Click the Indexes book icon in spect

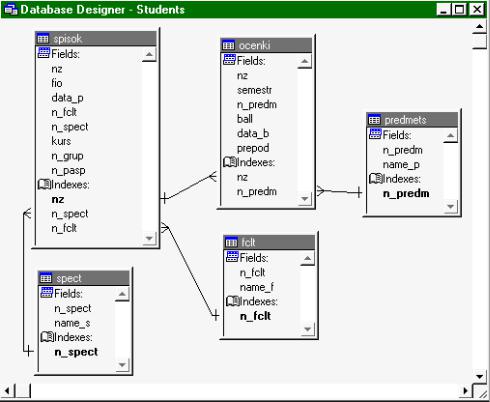tap(47, 337)
